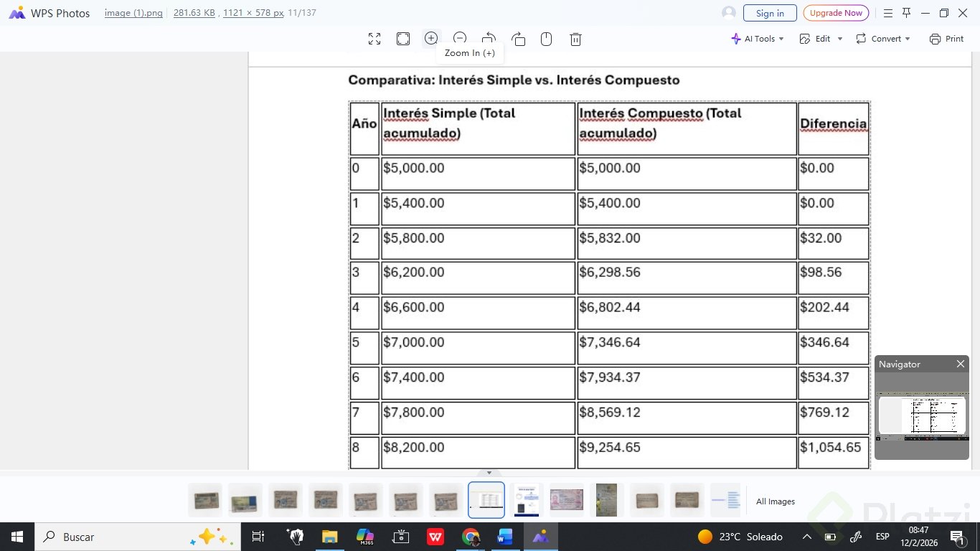
Task: Pin the WPS Photos window on top
Action: click(906, 13)
